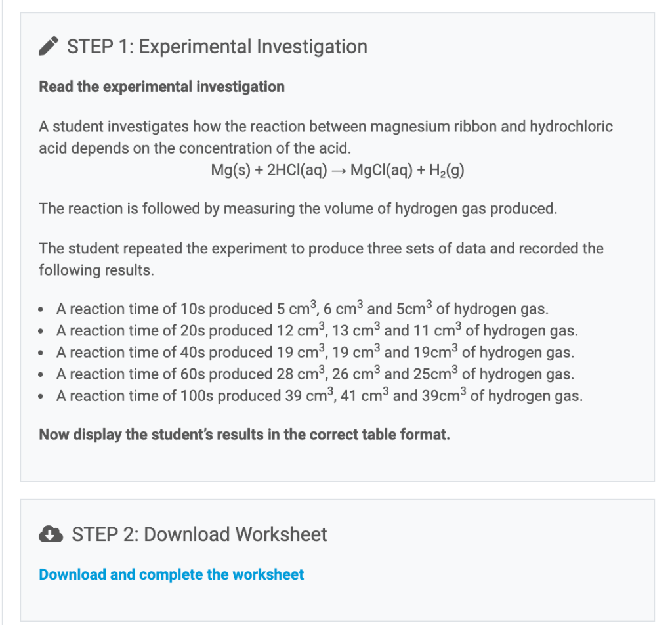This screenshot has height=625, width=672.
Task: Select the STEP 2: Download Worksheet heading
Action: (199, 534)
